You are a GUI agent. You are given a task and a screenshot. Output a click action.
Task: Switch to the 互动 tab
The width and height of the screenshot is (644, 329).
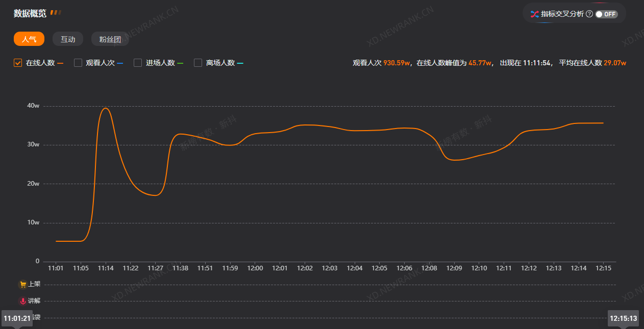[x=68, y=39]
